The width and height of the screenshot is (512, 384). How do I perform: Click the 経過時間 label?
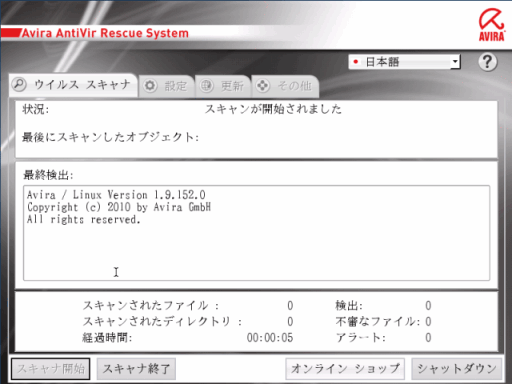tap(107, 338)
